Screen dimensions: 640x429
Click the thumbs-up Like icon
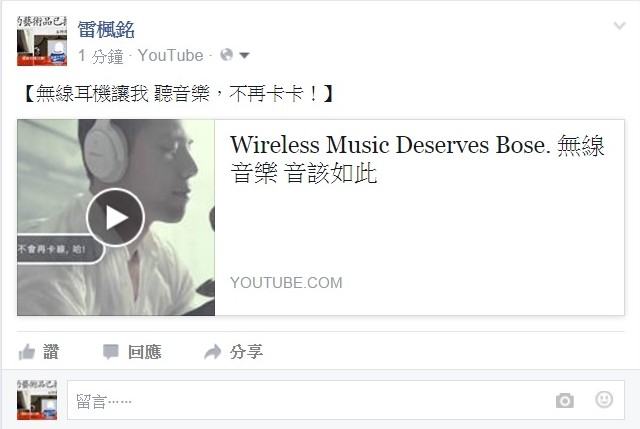point(27,352)
